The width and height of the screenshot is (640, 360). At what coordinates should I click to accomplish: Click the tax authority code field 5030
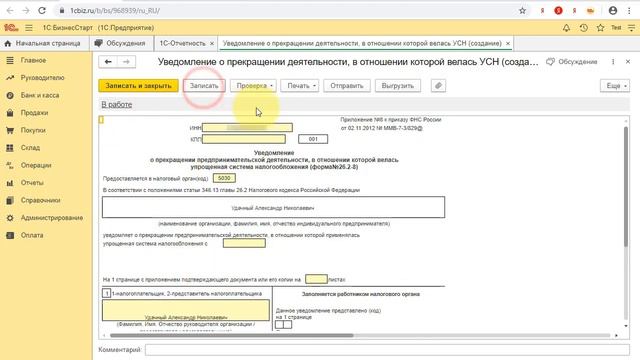(x=224, y=178)
